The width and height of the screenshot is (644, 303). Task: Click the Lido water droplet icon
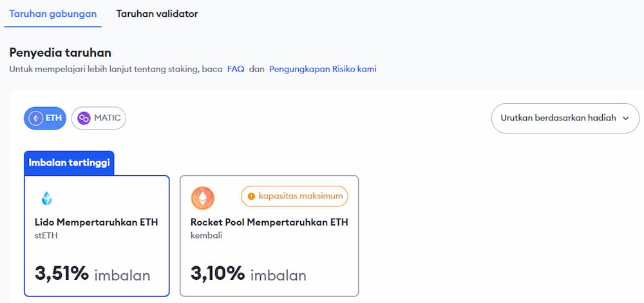[x=46, y=199]
